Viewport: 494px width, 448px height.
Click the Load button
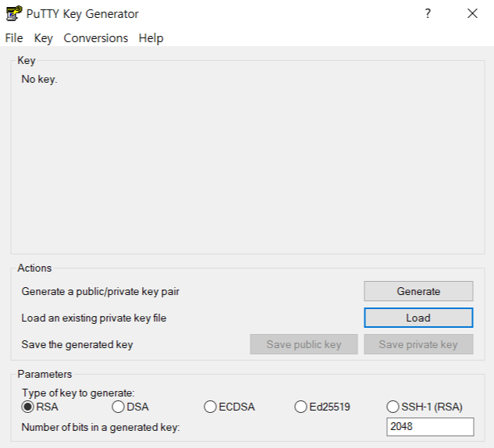418,318
